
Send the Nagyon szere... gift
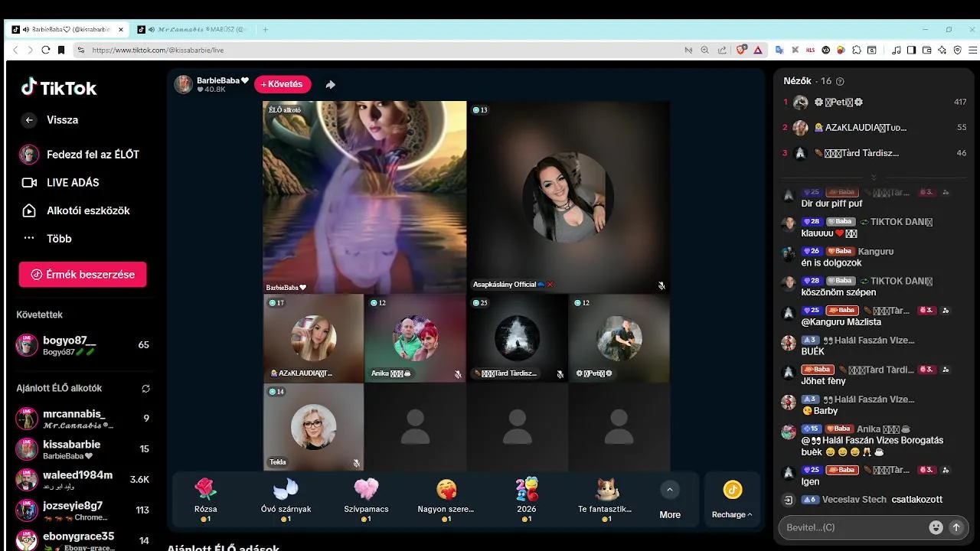[446, 499]
